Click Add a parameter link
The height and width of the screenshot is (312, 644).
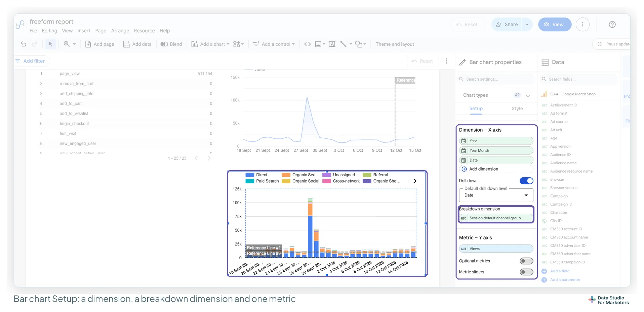565,280
